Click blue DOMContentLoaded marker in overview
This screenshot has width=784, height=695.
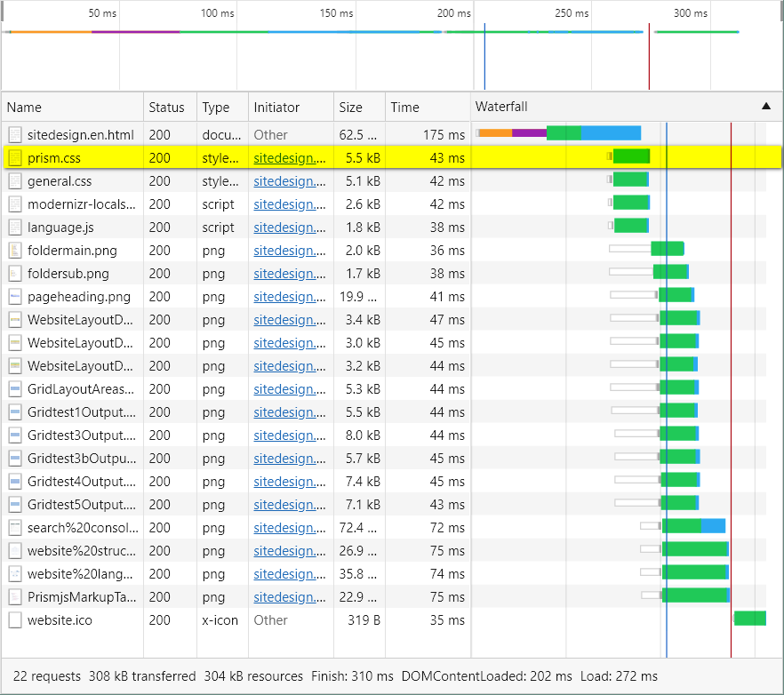coord(484,57)
